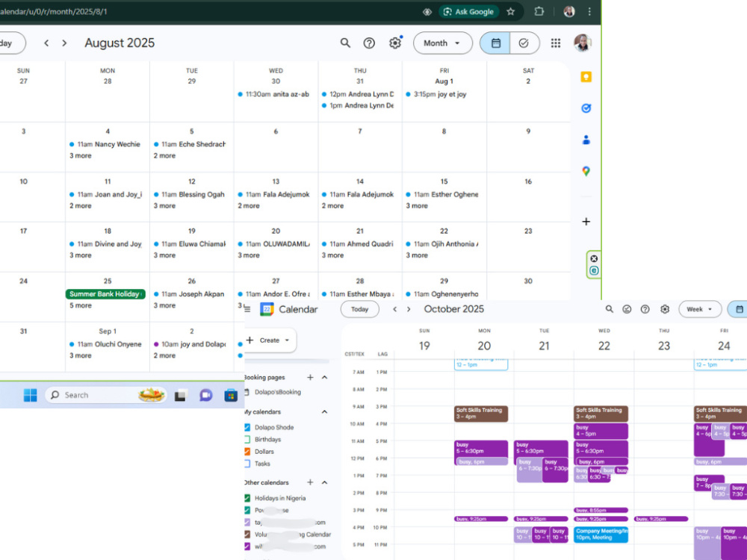
Task: Open Google Tasks from the side panel
Action: (586, 108)
